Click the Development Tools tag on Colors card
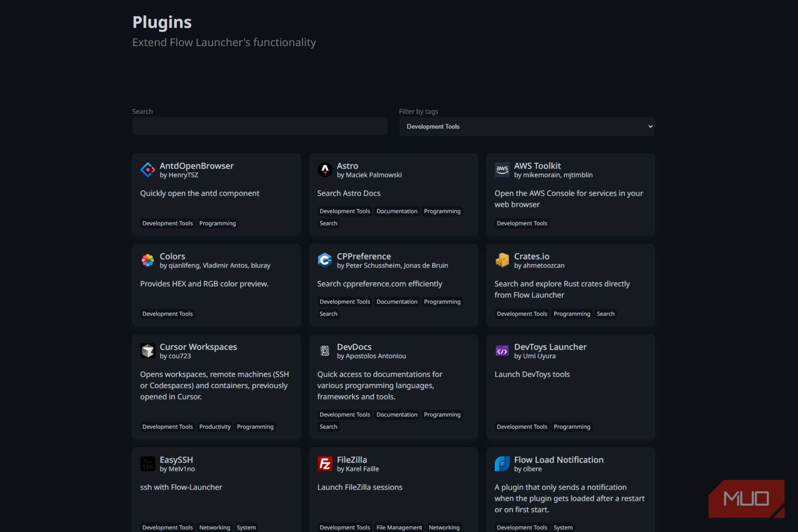Image resolution: width=798 pixels, height=532 pixels. 167,314
